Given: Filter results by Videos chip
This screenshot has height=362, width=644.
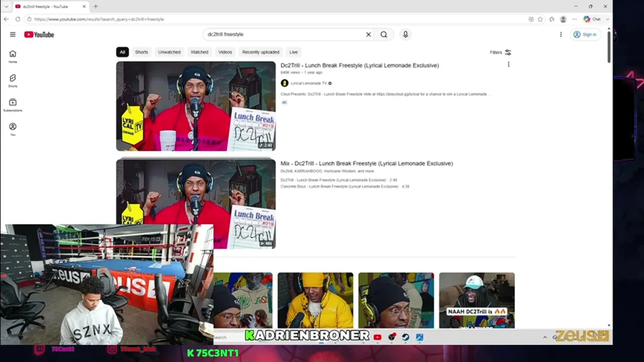Looking at the screenshot, I should point(225,52).
